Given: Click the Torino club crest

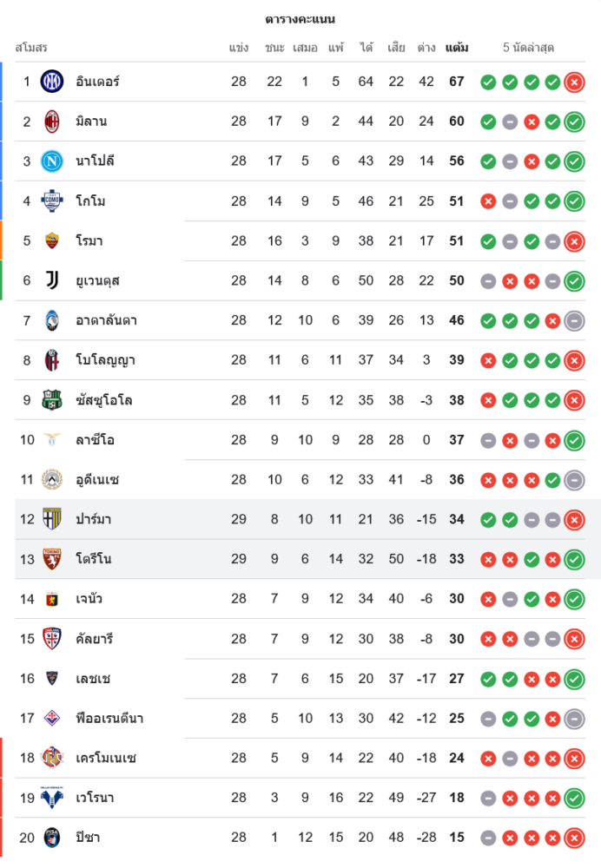Looking at the screenshot, I should coord(52,559).
